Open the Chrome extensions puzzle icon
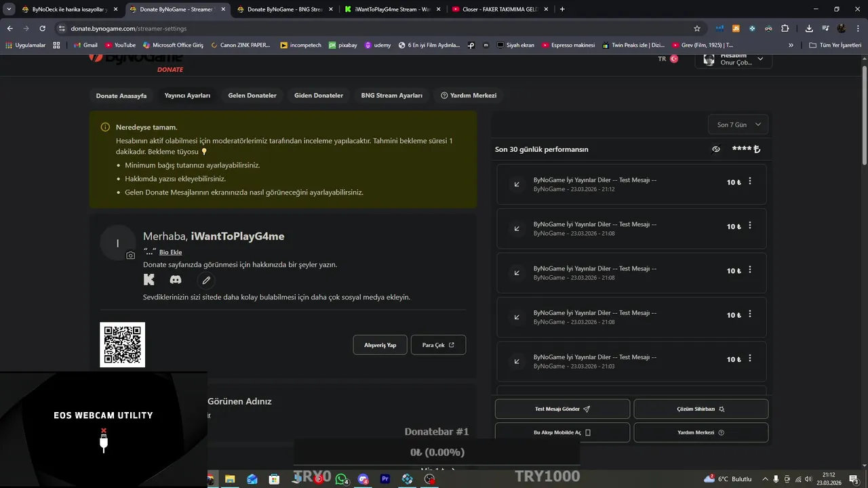Viewport: 868px width, 488px height. pyautogui.click(x=785, y=28)
